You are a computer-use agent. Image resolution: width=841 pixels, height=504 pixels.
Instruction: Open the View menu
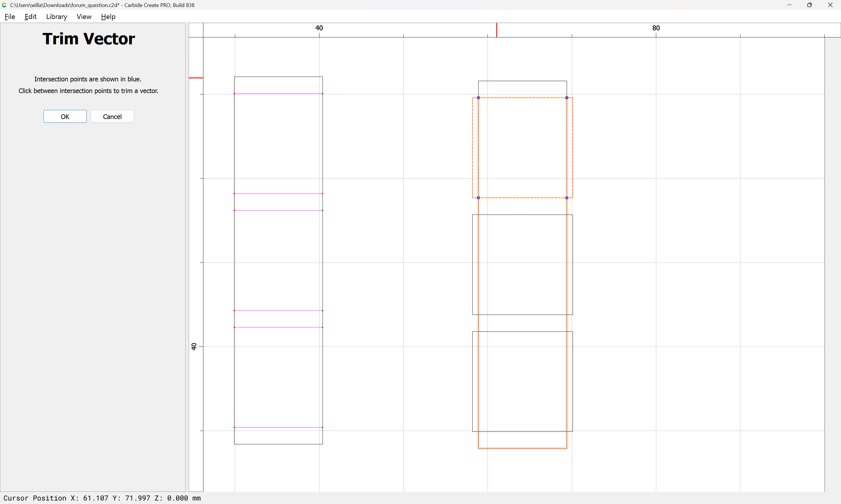[84, 17]
